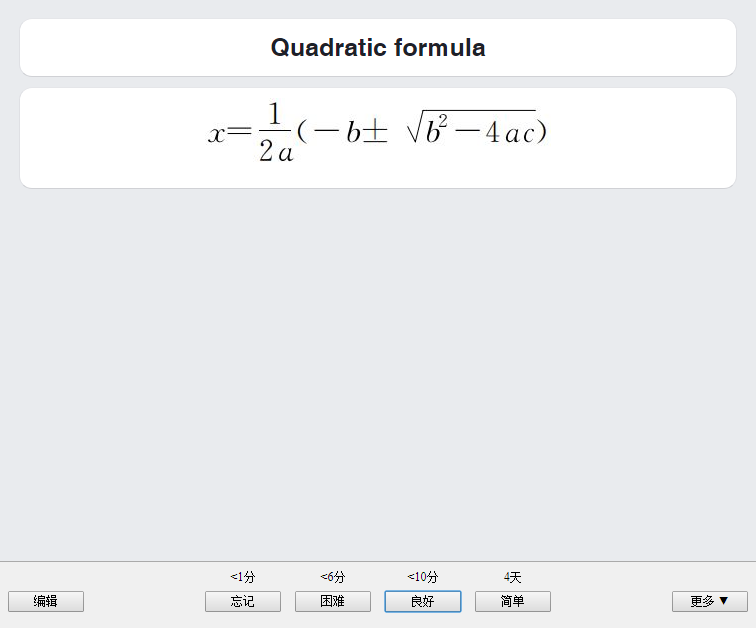Choose the 良好 answer button
Image resolution: width=756 pixels, height=628 pixels.
tap(423, 601)
